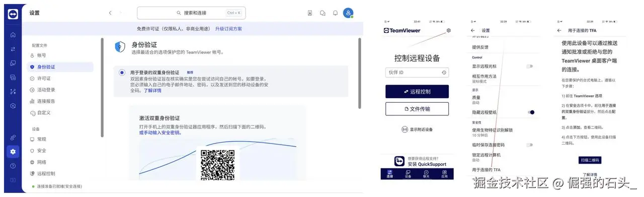Go forward with the right arrow beside search
The image size is (644, 197).
120,13
